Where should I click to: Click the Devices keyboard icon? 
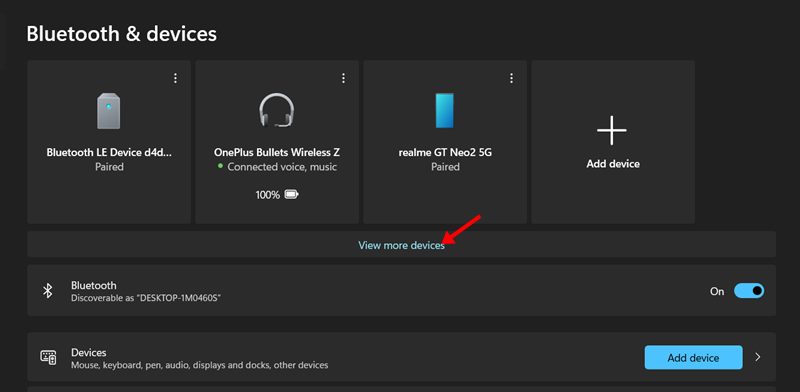(x=48, y=357)
